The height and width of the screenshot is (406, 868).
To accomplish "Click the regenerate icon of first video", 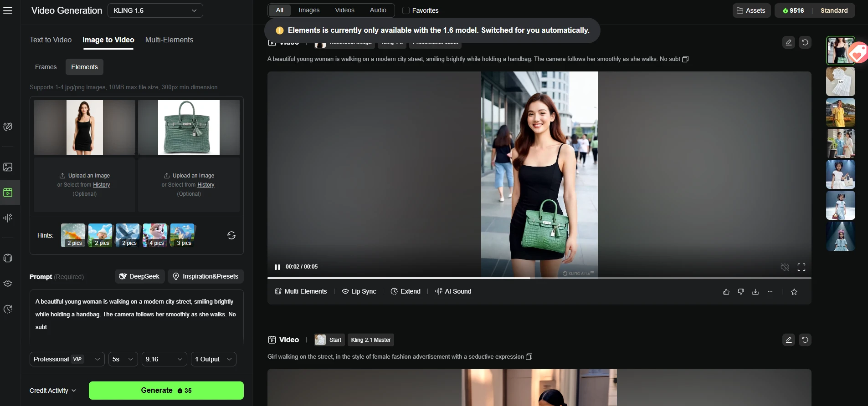I will [805, 42].
